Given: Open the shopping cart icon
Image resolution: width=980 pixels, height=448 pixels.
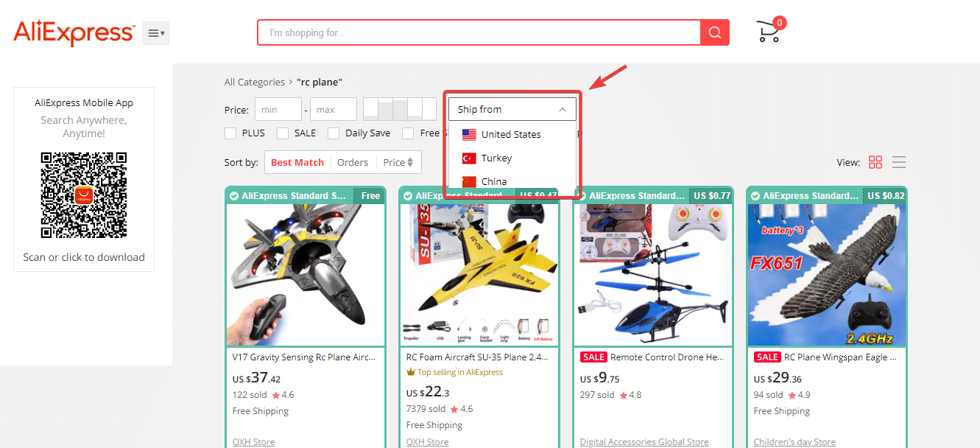Looking at the screenshot, I should coord(769,31).
